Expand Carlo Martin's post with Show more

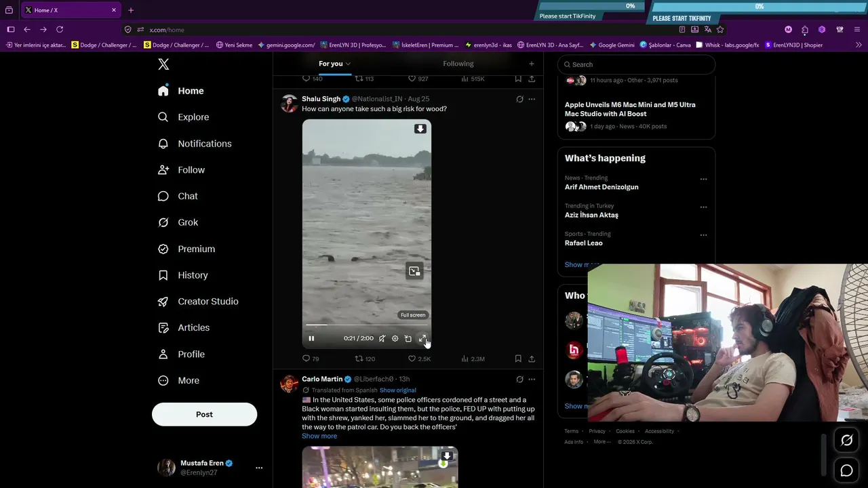click(319, 436)
